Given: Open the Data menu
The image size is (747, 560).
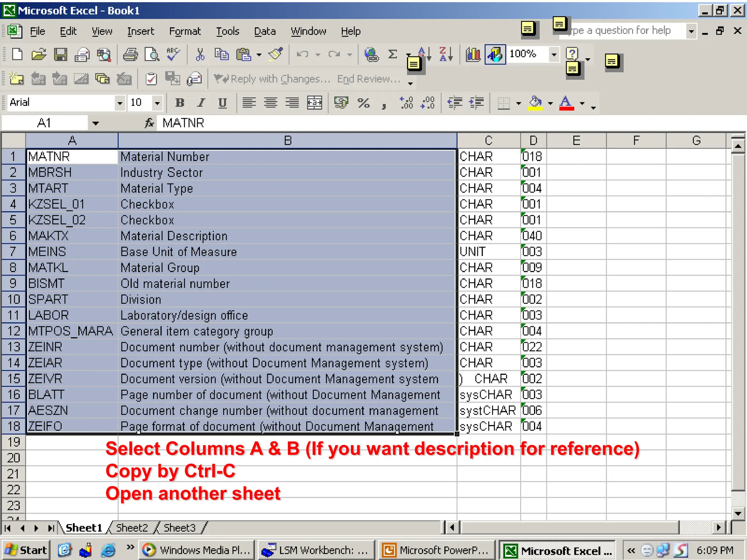Looking at the screenshot, I should click(x=265, y=31).
